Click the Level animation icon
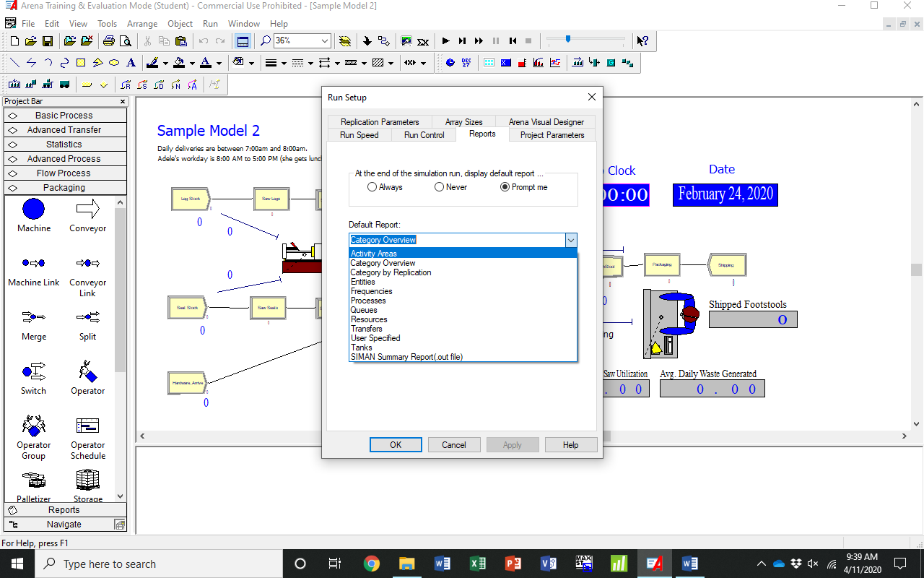The width and height of the screenshot is (924, 578). click(522, 62)
